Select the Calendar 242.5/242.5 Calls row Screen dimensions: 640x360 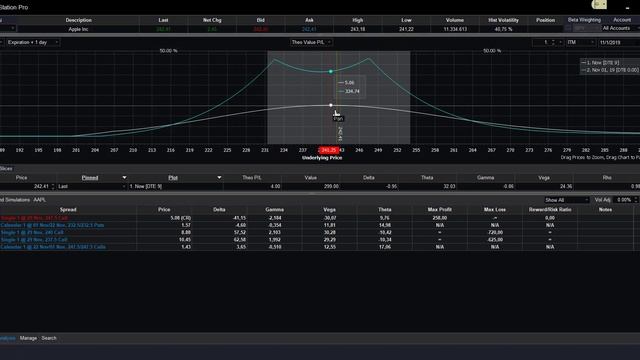[53, 247]
